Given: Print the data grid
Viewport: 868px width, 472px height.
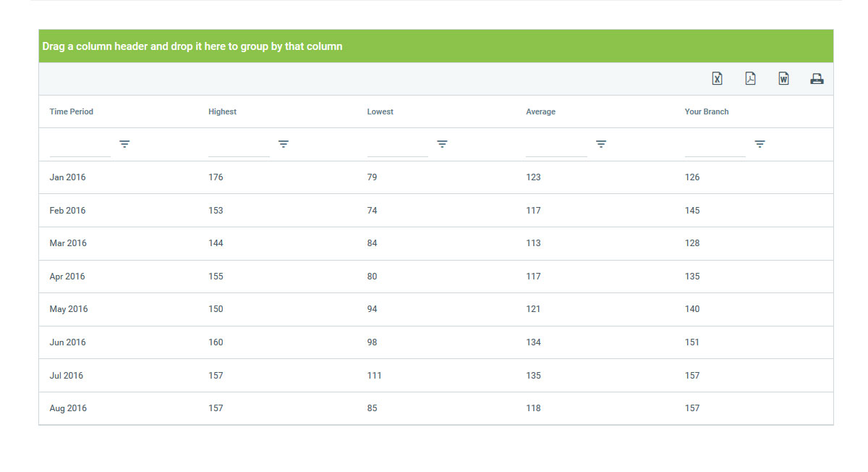Looking at the screenshot, I should click(x=817, y=79).
